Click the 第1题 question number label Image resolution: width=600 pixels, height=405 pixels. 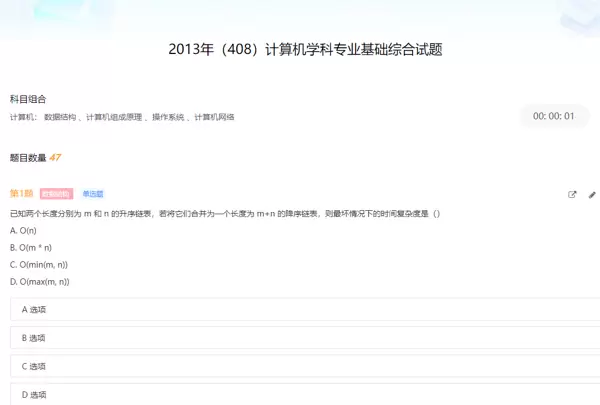click(x=21, y=194)
